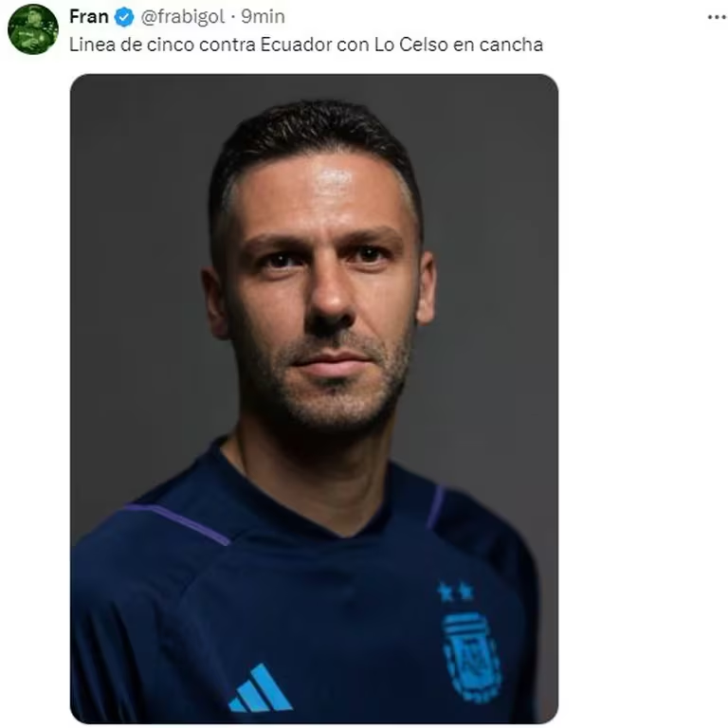Viewport: 728px width, 728px height.
Task: Click the AFA crest on the jersey
Action: click(x=472, y=658)
